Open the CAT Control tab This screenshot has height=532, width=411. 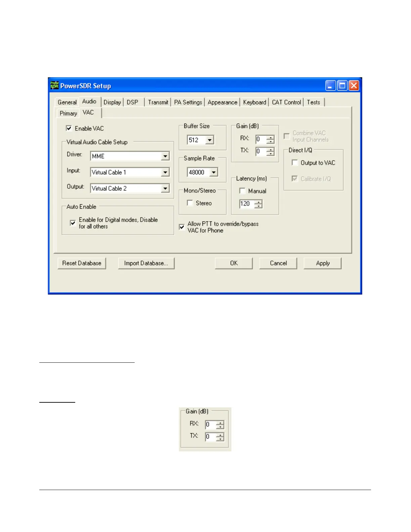286,102
